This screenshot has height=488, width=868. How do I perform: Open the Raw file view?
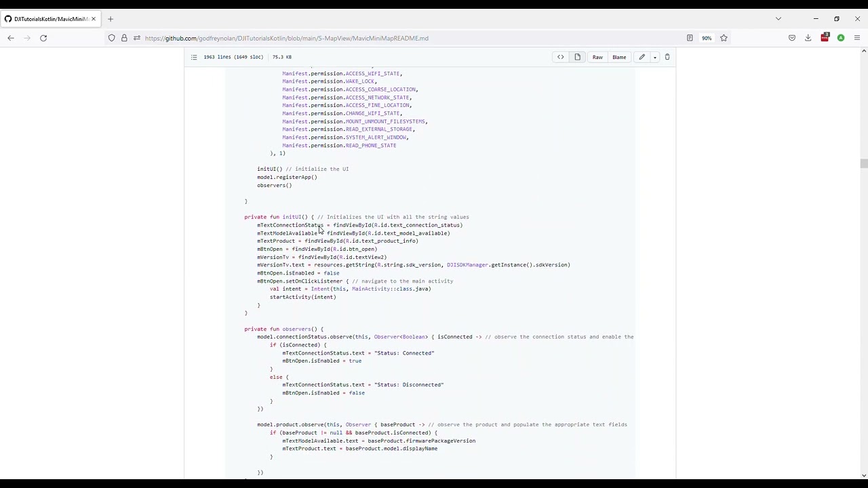597,57
